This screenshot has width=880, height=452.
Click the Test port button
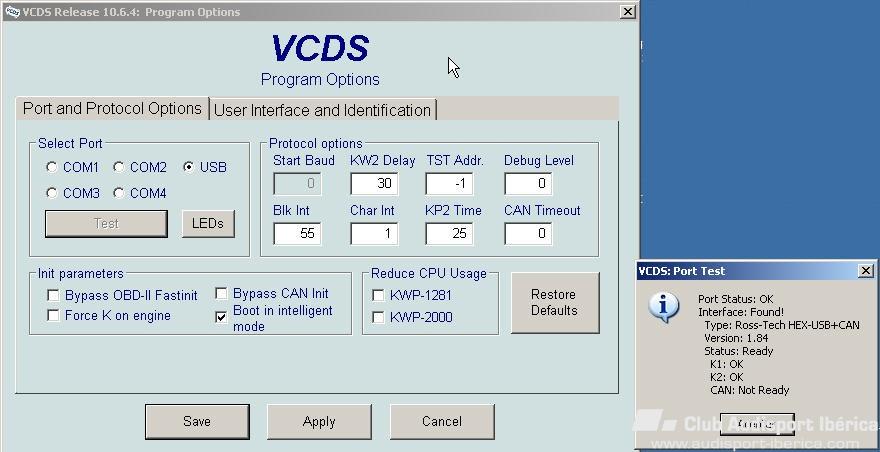(x=106, y=223)
